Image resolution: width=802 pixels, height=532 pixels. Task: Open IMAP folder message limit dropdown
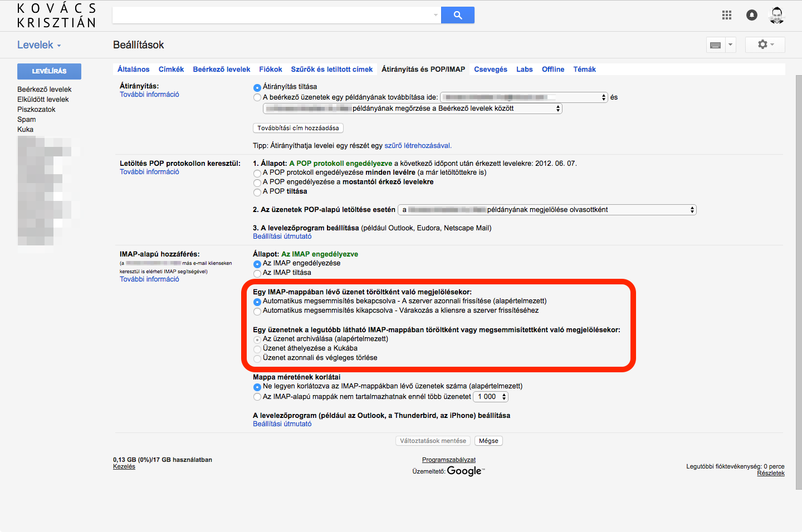click(x=491, y=397)
